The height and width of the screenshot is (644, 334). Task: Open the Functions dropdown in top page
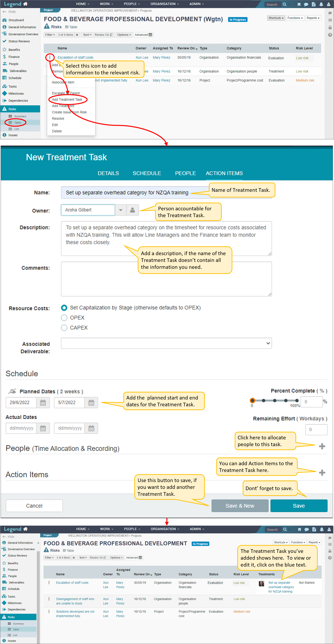click(x=295, y=18)
